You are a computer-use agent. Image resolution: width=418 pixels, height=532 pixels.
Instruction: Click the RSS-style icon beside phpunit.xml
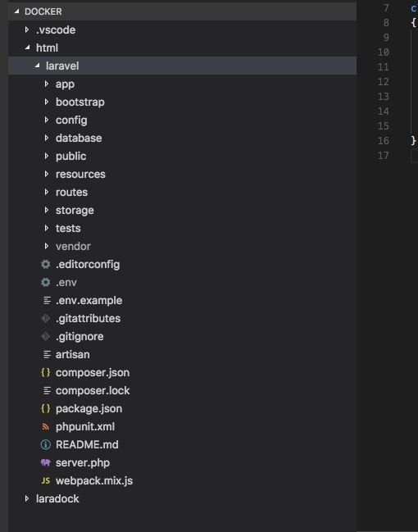tap(45, 426)
